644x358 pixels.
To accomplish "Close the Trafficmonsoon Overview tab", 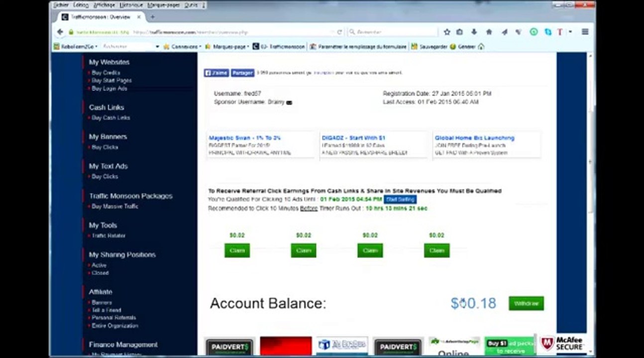I will tap(138, 16).
